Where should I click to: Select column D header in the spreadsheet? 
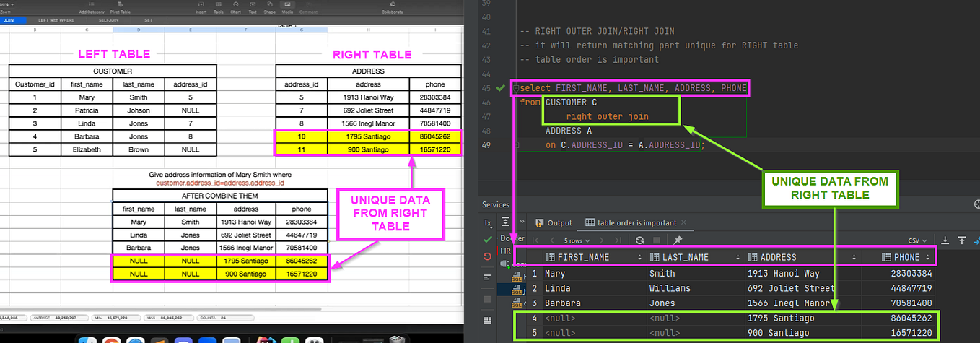(x=139, y=30)
